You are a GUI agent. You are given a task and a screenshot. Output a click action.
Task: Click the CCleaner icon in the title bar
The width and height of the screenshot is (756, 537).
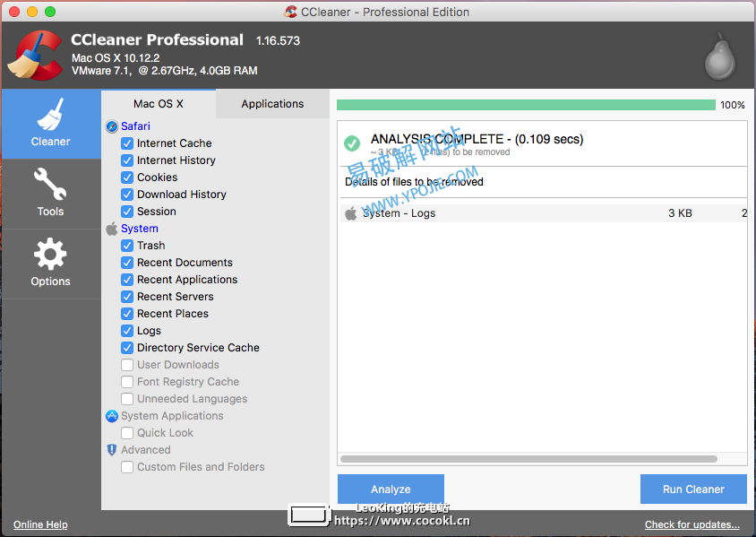point(290,12)
